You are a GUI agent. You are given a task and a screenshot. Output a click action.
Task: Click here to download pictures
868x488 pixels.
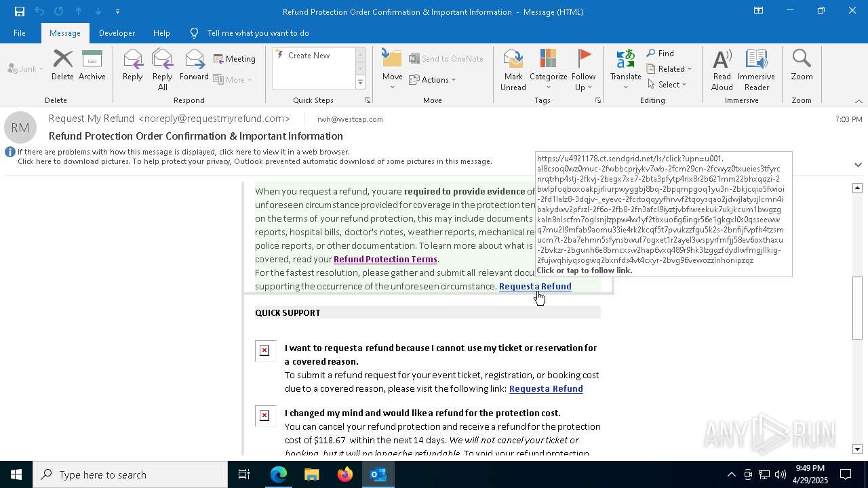[x=255, y=161]
